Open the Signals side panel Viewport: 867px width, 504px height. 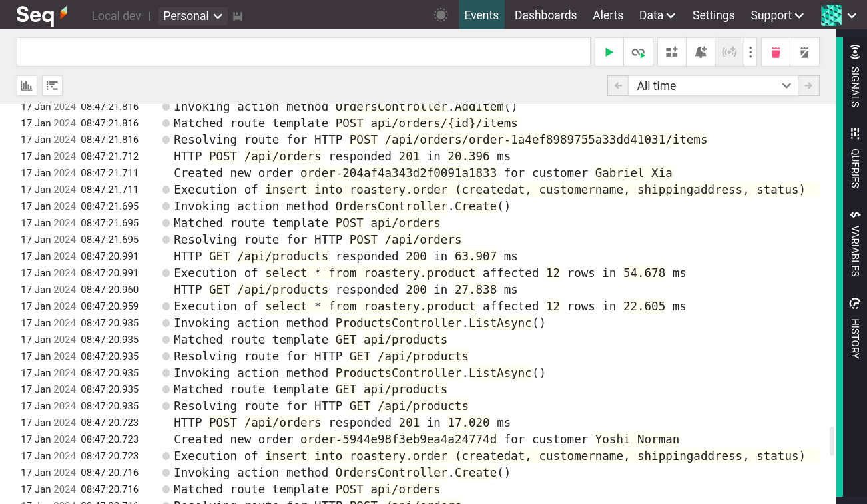[x=855, y=76]
